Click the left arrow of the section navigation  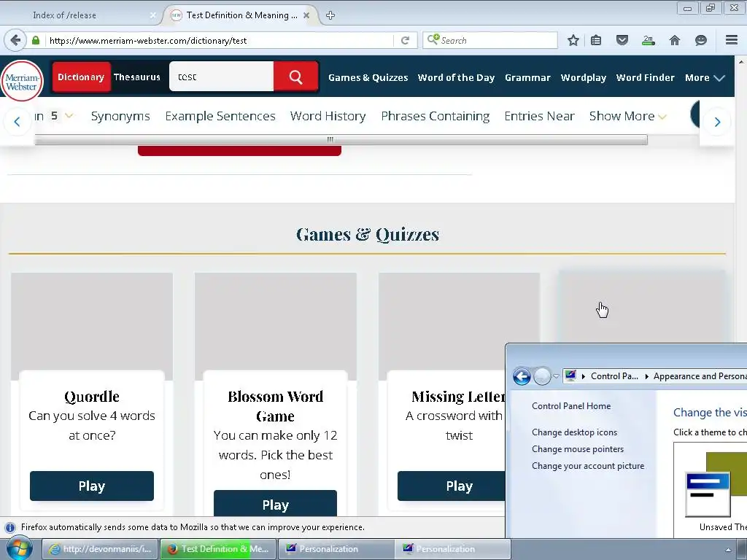18,122
